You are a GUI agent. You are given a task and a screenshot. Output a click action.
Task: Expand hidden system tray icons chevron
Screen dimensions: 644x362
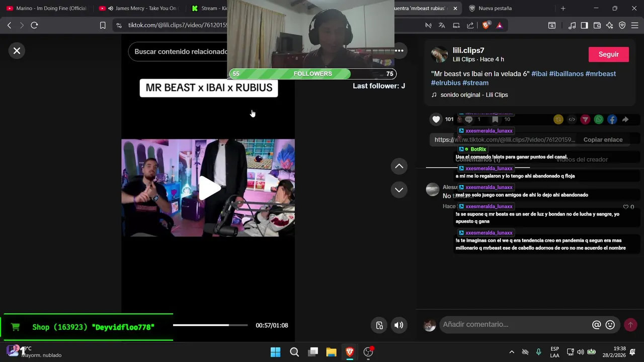[512, 352]
